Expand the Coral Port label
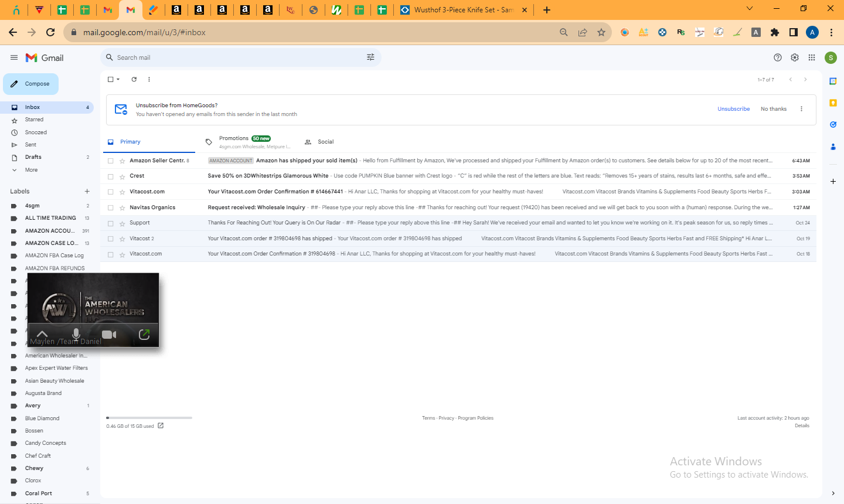The height and width of the screenshot is (504, 844). point(14,493)
